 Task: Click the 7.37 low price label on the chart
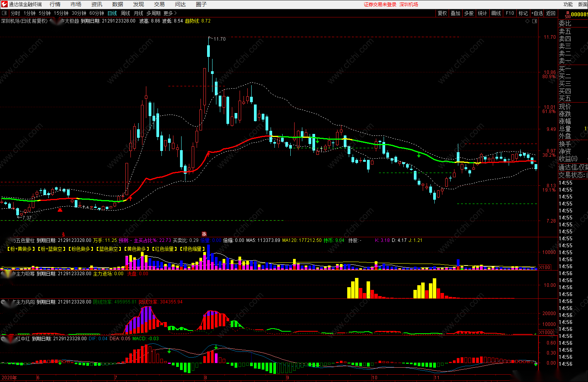27,218
